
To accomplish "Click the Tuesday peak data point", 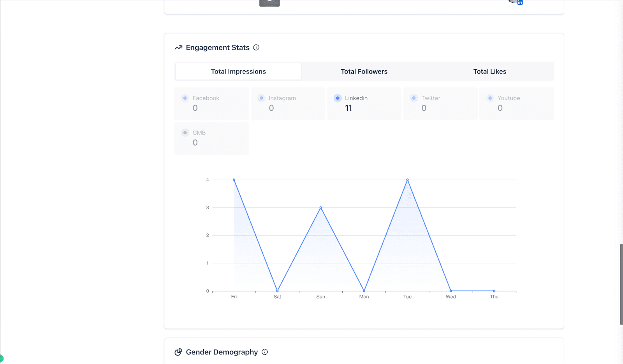I will click(408, 180).
